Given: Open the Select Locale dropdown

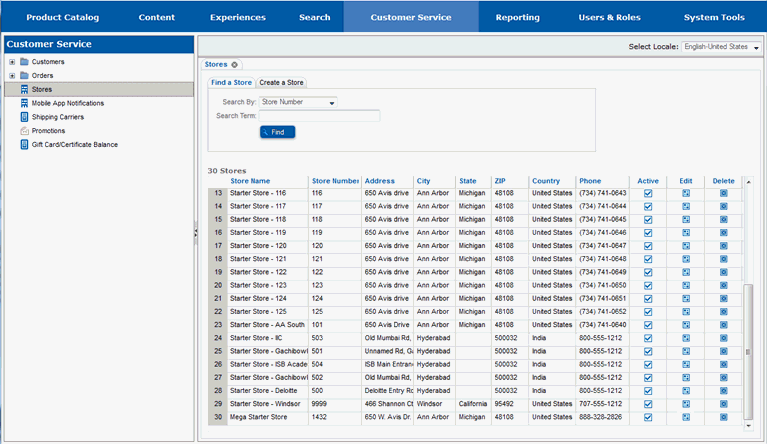Looking at the screenshot, I should (721, 47).
